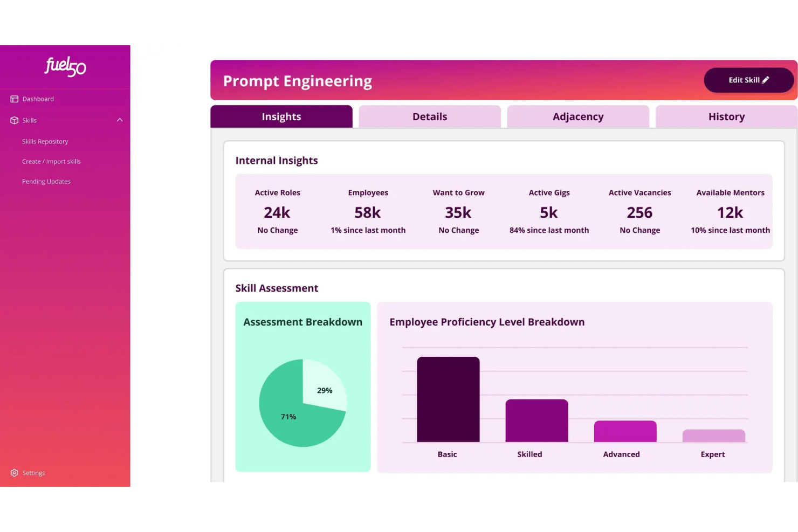Open Dashboard from the sidebar
798x532 pixels.
[38, 99]
